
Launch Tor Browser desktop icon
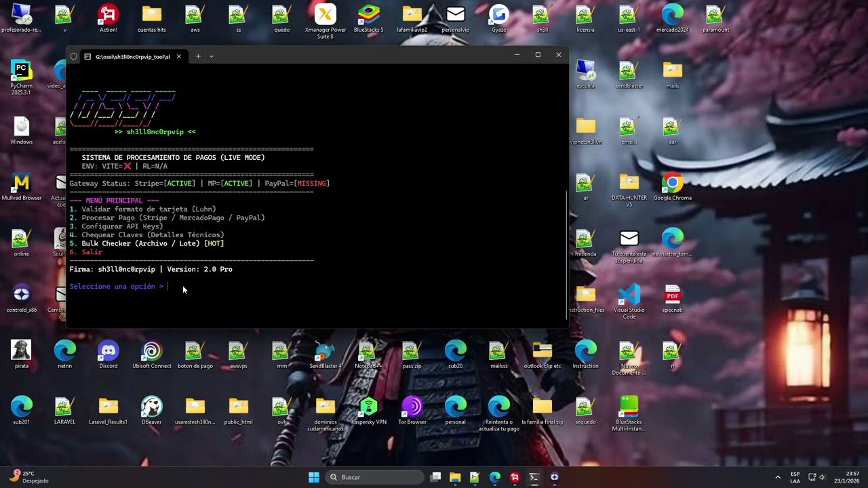point(412,410)
